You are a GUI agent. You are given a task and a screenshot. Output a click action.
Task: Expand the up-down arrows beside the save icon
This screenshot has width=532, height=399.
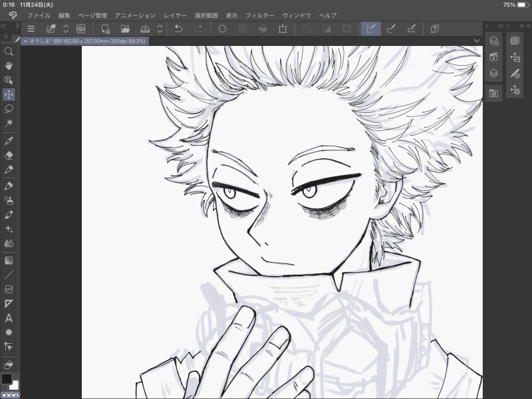160,29
